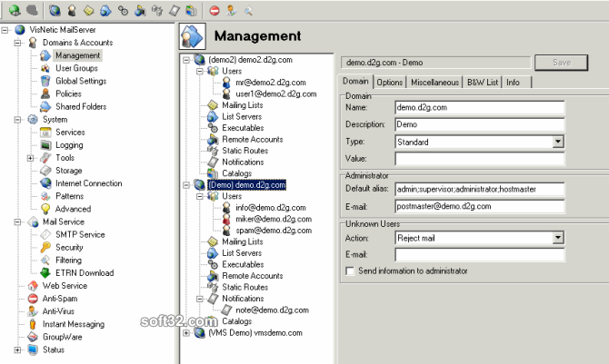Select the Domain tab
Screen dimensions: 609x364
355,81
